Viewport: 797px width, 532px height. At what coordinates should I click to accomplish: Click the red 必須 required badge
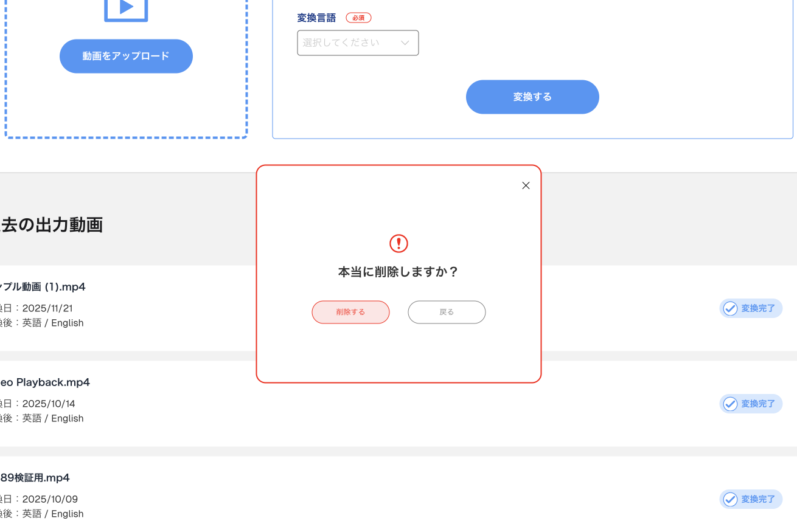pyautogui.click(x=358, y=18)
